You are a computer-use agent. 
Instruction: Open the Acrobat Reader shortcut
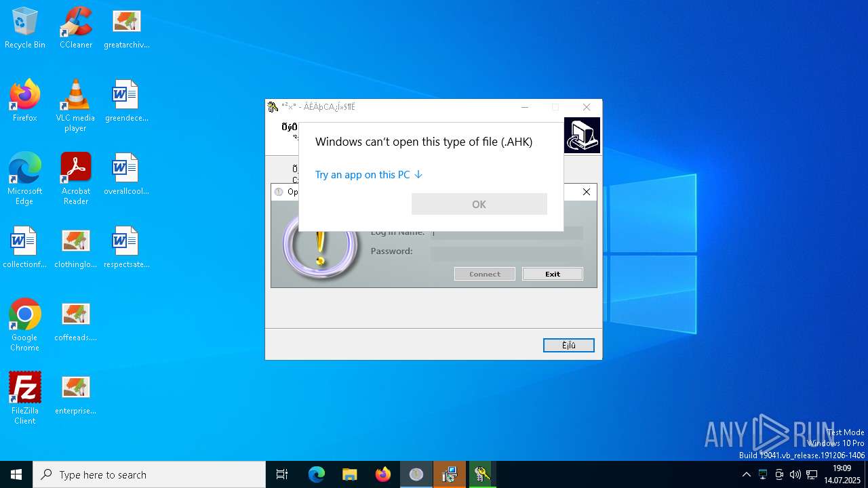(x=76, y=180)
